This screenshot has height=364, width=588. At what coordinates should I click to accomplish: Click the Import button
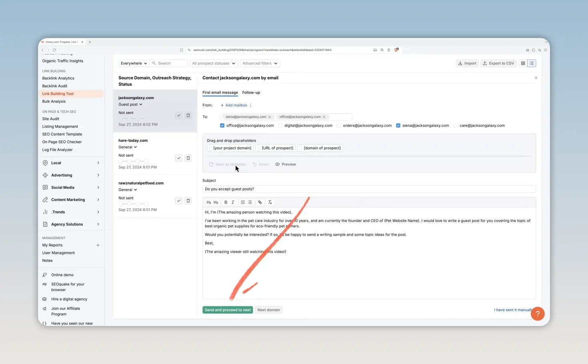(467, 63)
